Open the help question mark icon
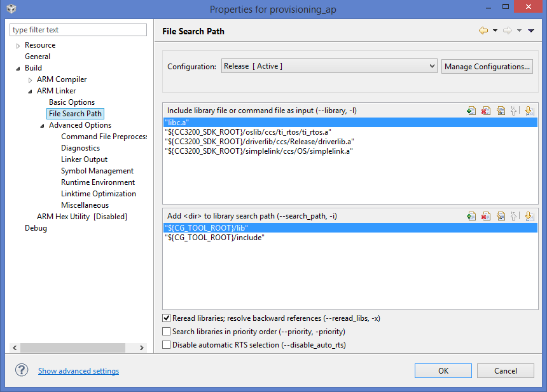Viewport: 547px width, 392px height. tap(22, 370)
